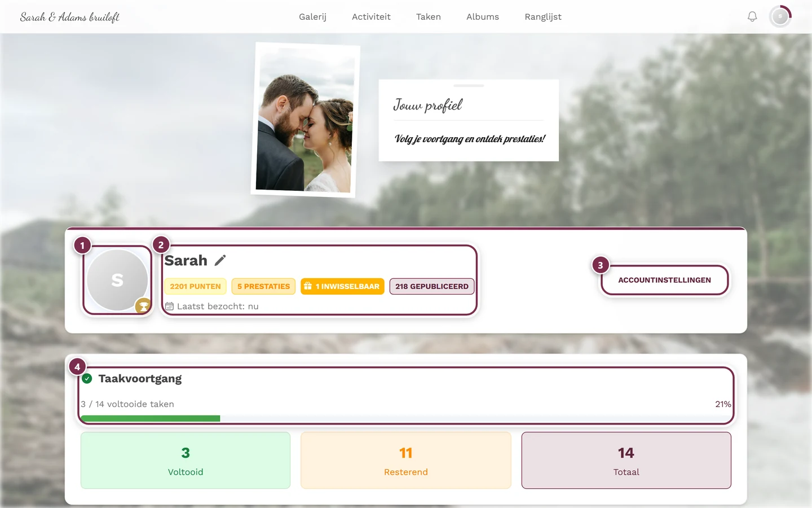Click the green checkmark beside Taakvoortgang
Viewport: 812px width, 508px height.
pos(87,379)
